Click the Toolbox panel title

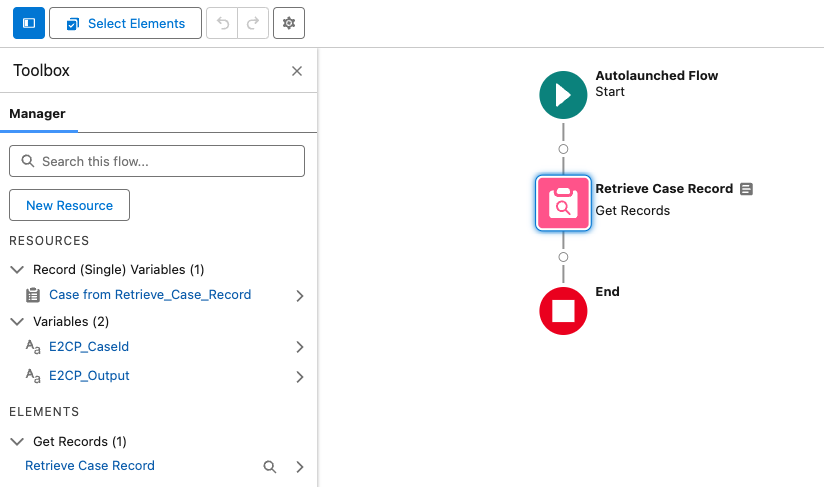click(42, 70)
